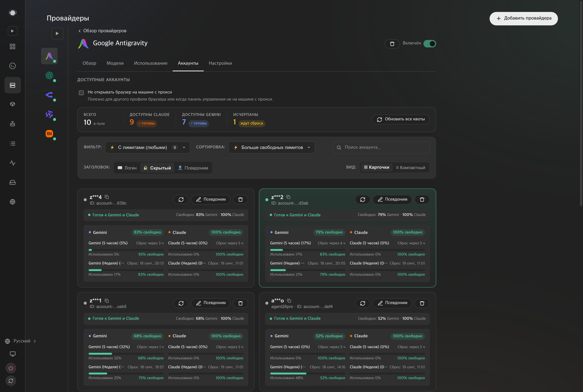Open the globe icon in left rail
The width and height of the screenshot is (583, 392).
13,202
